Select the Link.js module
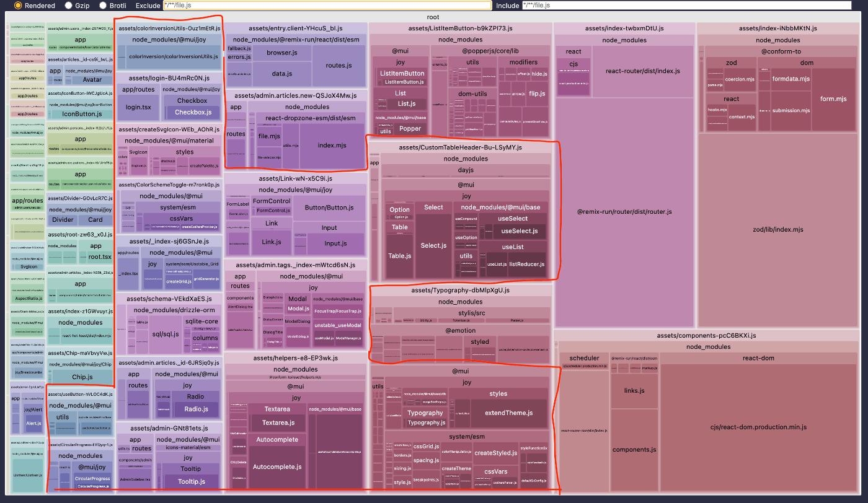The image size is (868, 503). click(272, 242)
